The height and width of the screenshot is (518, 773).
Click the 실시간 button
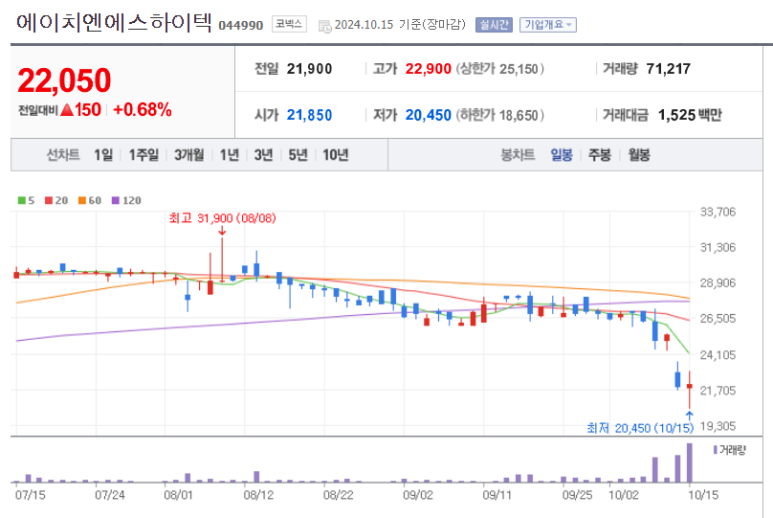[494, 25]
